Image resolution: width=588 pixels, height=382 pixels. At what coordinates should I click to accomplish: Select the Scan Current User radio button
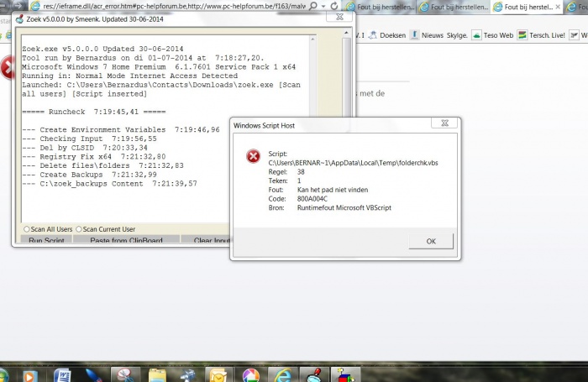79,229
